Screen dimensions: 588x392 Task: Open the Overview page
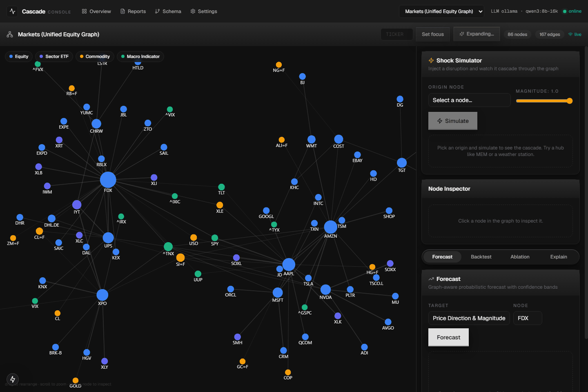point(96,11)
